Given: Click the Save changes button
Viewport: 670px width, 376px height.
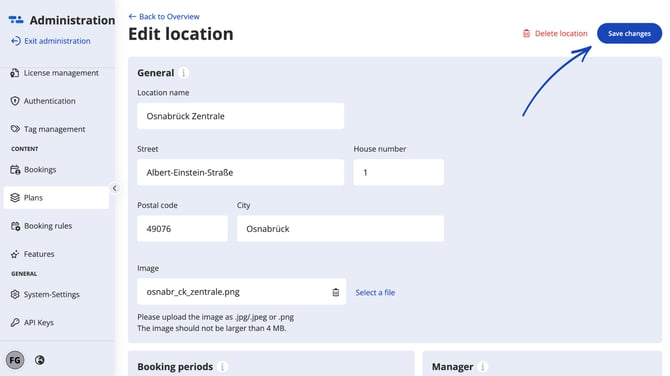Looking at the screenshot, I should 629,33.
